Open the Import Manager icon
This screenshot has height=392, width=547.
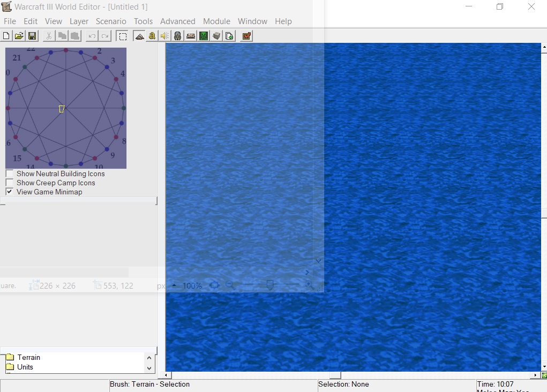(229, 36)
